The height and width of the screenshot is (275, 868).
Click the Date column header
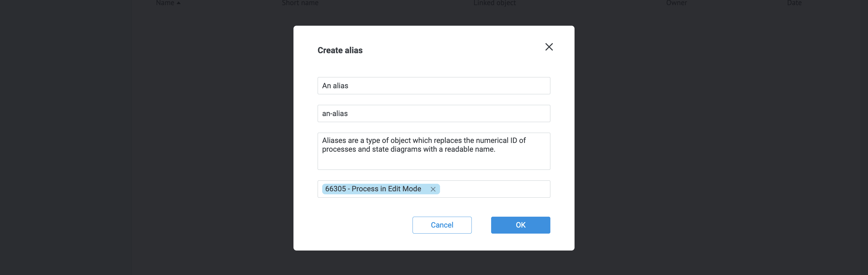(794, 3)
